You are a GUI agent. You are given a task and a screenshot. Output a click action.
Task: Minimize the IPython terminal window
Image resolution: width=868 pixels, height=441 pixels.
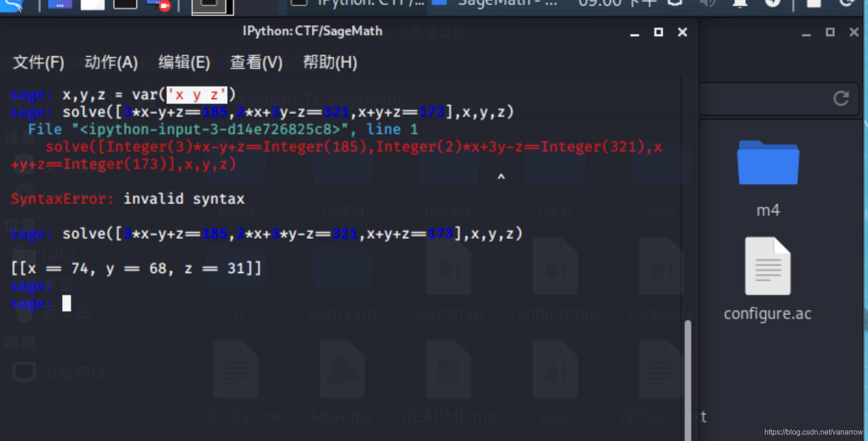(x=634, y=32)
